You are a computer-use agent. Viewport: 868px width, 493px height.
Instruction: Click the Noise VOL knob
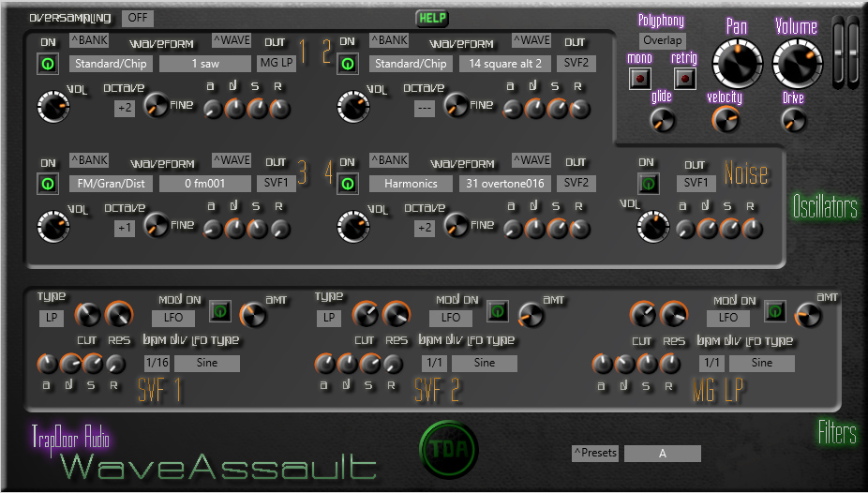pos(653,226)
